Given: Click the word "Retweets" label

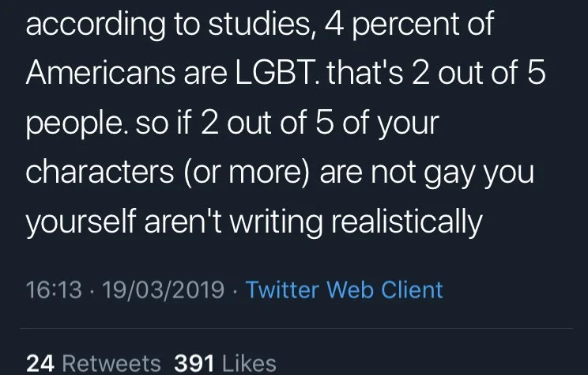Looking at the screenshot, I should (111, 363).
